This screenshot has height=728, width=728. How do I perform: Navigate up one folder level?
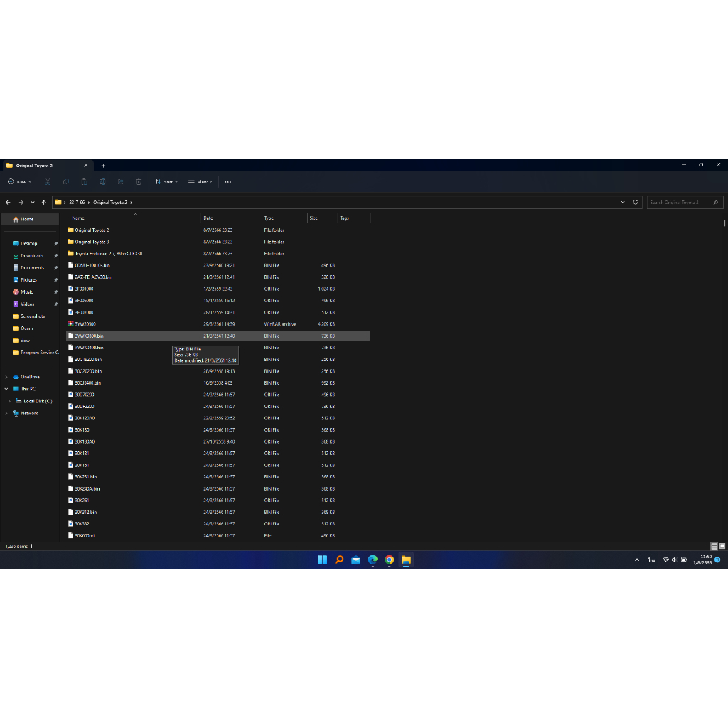click(44, 203)
